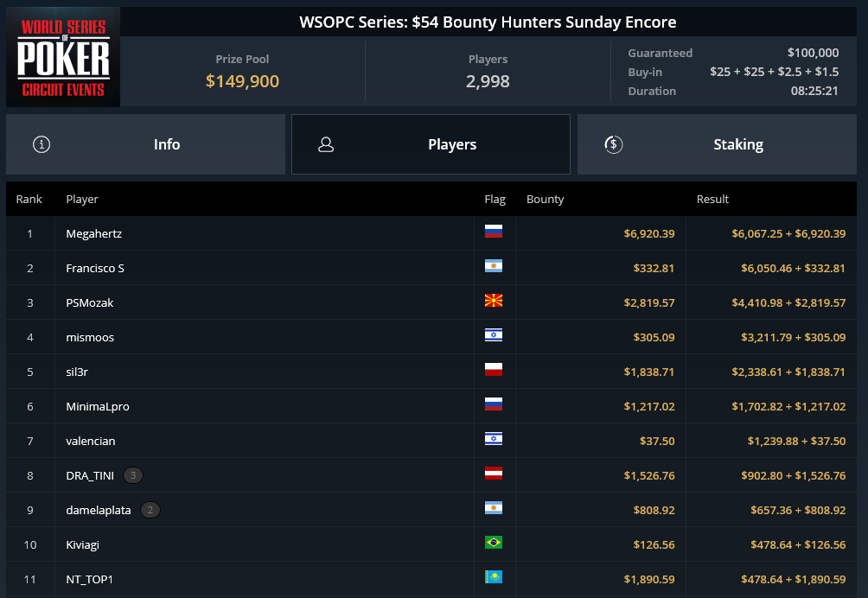Click the Staking dollar coin icon
The image size is (868, 598).
point(613,144)
